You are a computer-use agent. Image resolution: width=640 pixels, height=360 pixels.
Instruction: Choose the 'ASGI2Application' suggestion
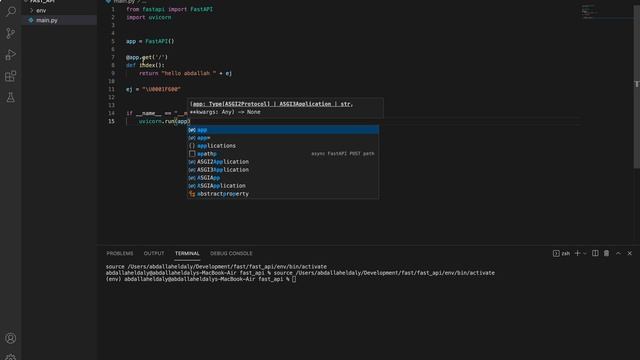pyautogui.click(x=283, y=162)
